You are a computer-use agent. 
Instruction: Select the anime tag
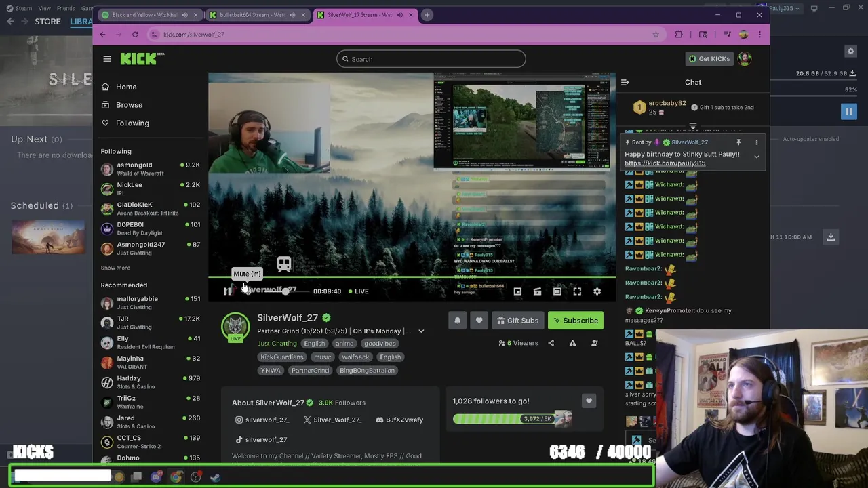click(344, 344)
